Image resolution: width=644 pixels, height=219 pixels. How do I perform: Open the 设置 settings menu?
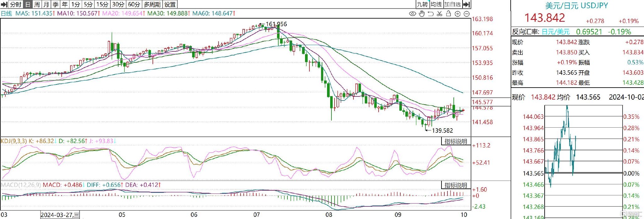tap(170, 4)
